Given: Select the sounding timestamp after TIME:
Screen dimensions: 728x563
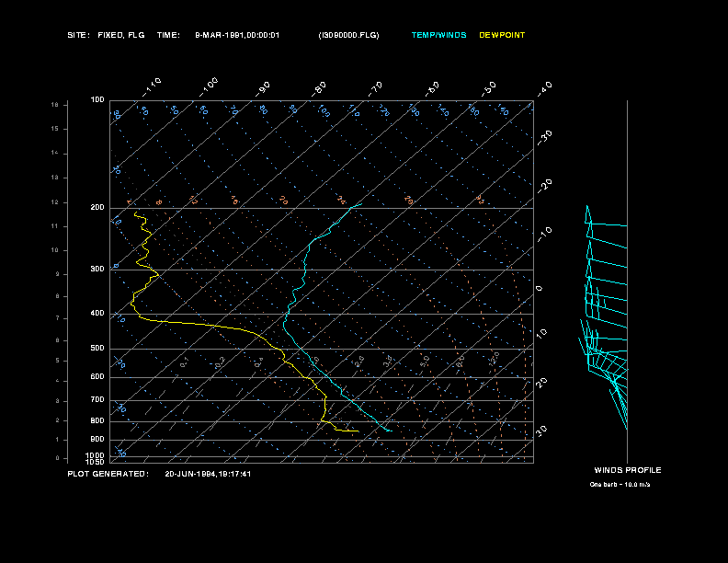Looking at the screenshot, I should [x=237, y=35].
